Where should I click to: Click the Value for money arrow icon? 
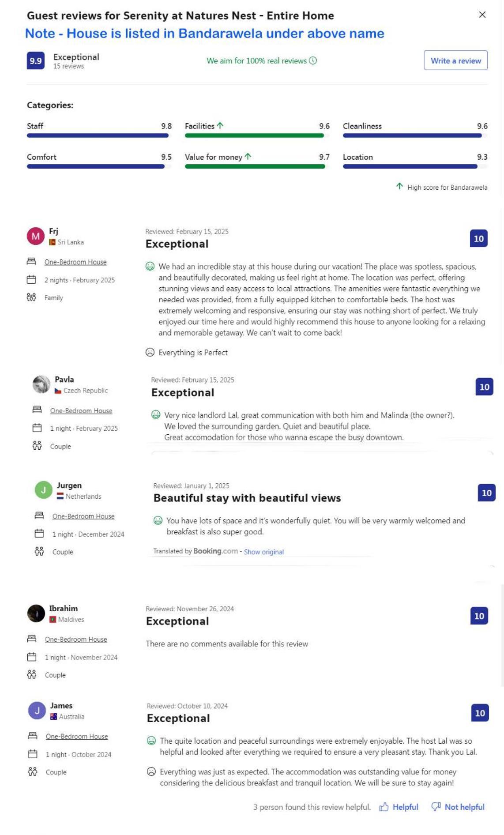pyautogui.click(x=248, y=156)
